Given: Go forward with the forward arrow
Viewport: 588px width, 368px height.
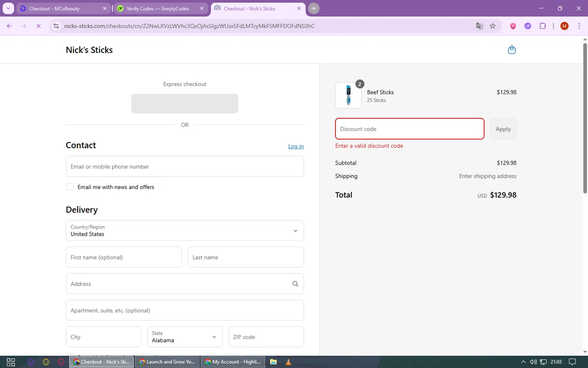Looking at the screenshot, I should pos(24,26).
